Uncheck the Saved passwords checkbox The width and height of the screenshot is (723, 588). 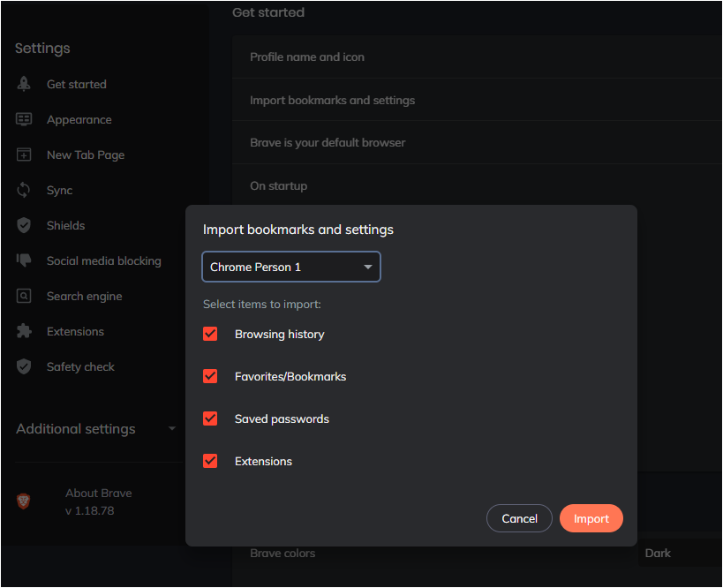point(210,418)
